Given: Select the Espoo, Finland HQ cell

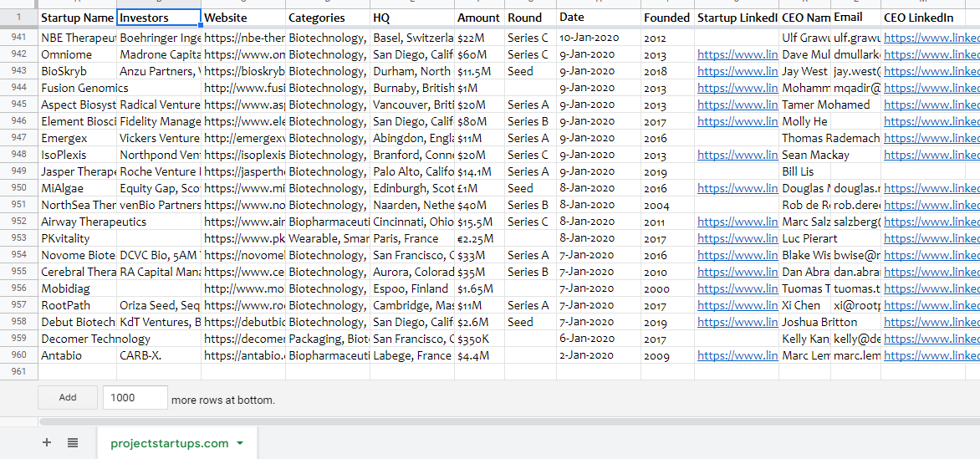Looking at the screenshot, I should click(412, 288).
